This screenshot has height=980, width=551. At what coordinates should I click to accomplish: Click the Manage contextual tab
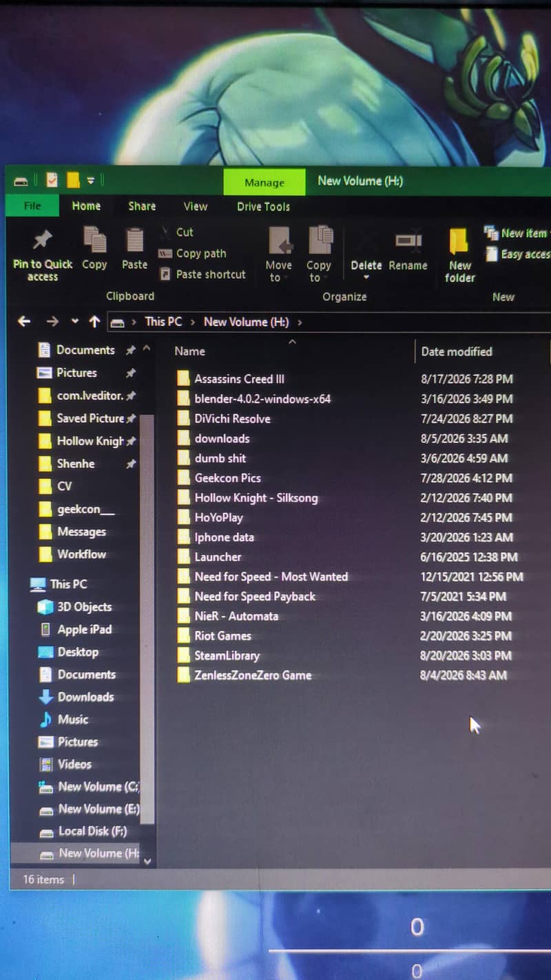264,183
